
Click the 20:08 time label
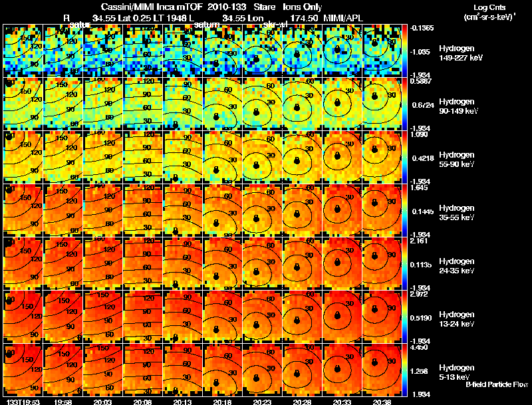142,402
